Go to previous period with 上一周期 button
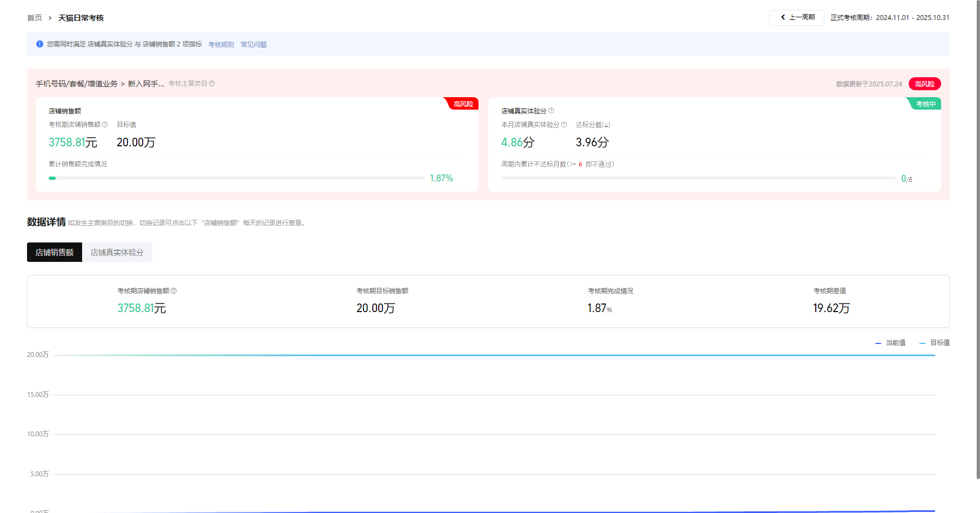 [797, 18]
